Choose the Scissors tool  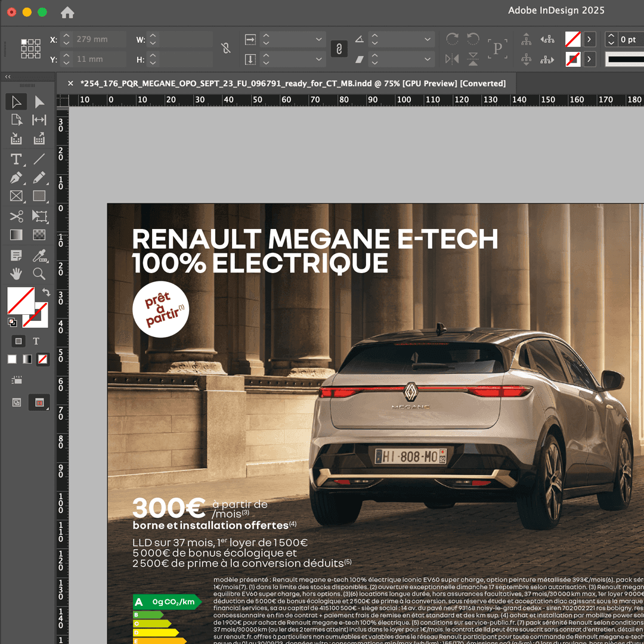pyautogui.click(x=16, y=216)
